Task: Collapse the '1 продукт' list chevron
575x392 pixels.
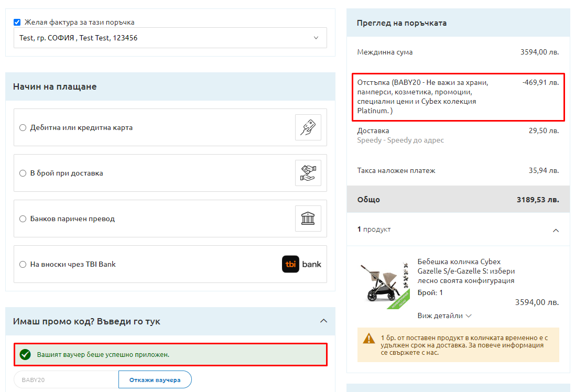Action: coord(556,230)
